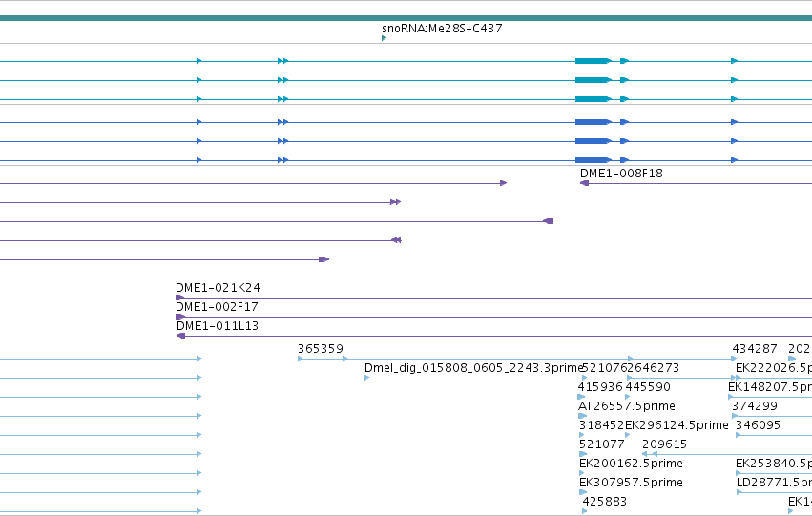Click the 415936 feature label
812x516 pixels.
pos(600,387)
